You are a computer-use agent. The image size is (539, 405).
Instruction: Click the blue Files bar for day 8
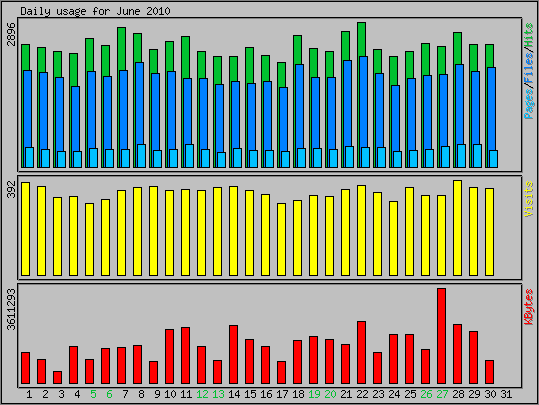click(139, 103)
